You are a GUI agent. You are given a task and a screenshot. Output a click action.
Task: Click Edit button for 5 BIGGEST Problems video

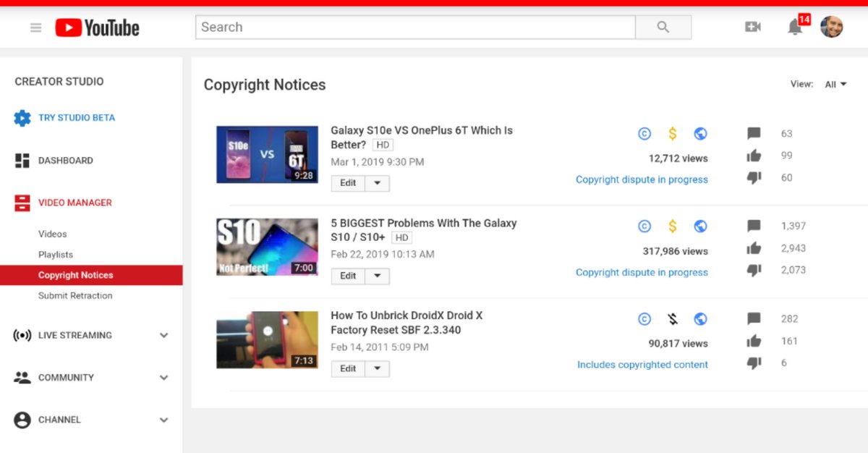(x=348, y=276)
